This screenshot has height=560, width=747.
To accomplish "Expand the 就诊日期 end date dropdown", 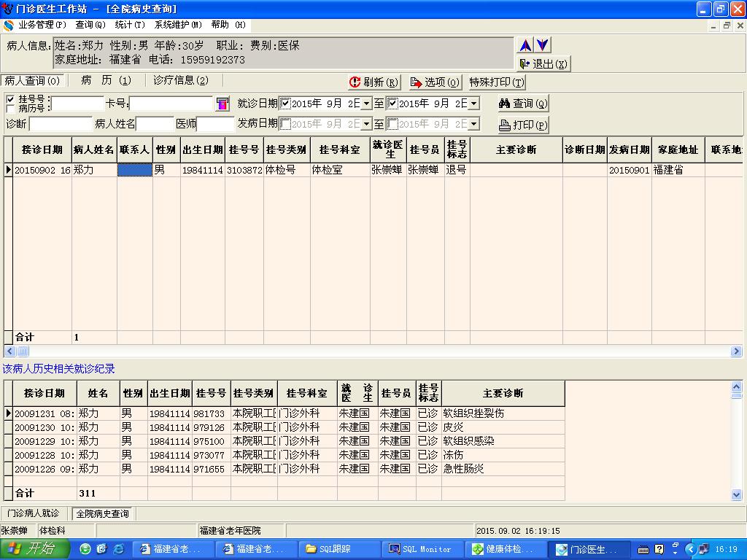I will pos(473,104).
